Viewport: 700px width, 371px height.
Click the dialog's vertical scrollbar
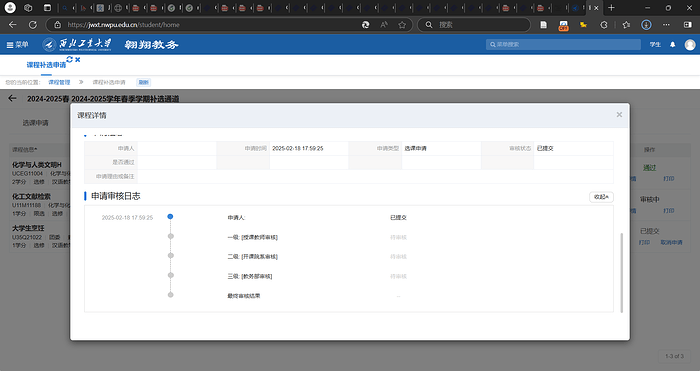pos(621,272)
